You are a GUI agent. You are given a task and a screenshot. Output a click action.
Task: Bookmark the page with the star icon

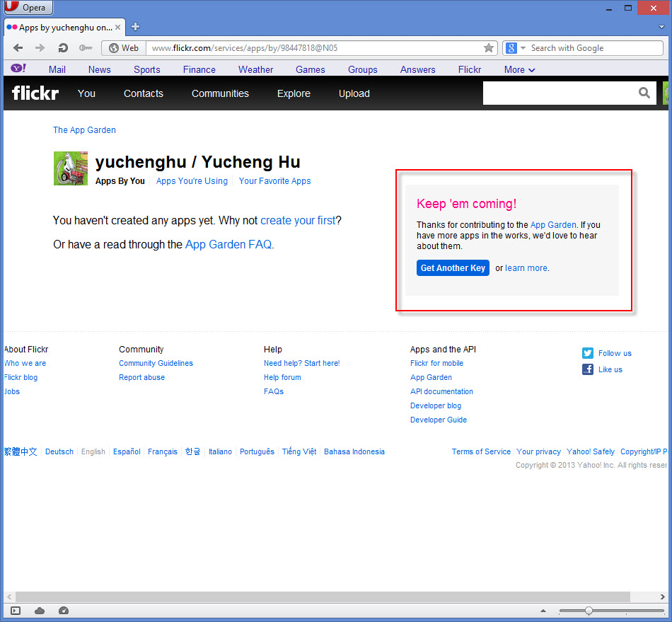point(489,48)
